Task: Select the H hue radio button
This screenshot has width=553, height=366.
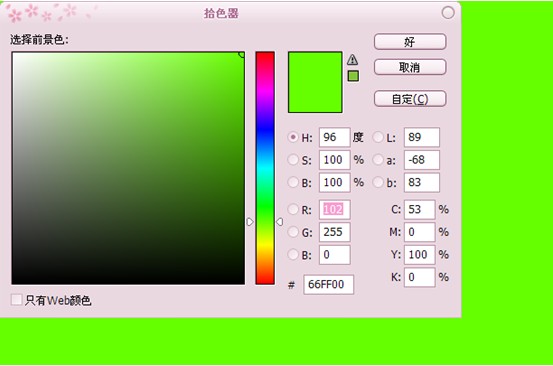Action: [x=293, y=137]
